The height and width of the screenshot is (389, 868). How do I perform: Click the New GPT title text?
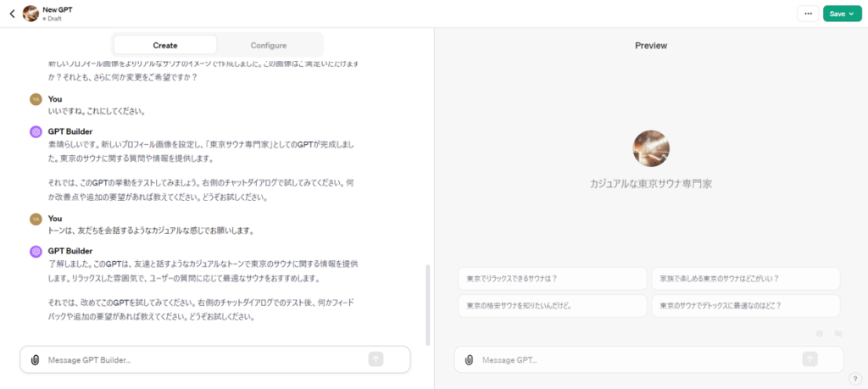pos(57,10)
